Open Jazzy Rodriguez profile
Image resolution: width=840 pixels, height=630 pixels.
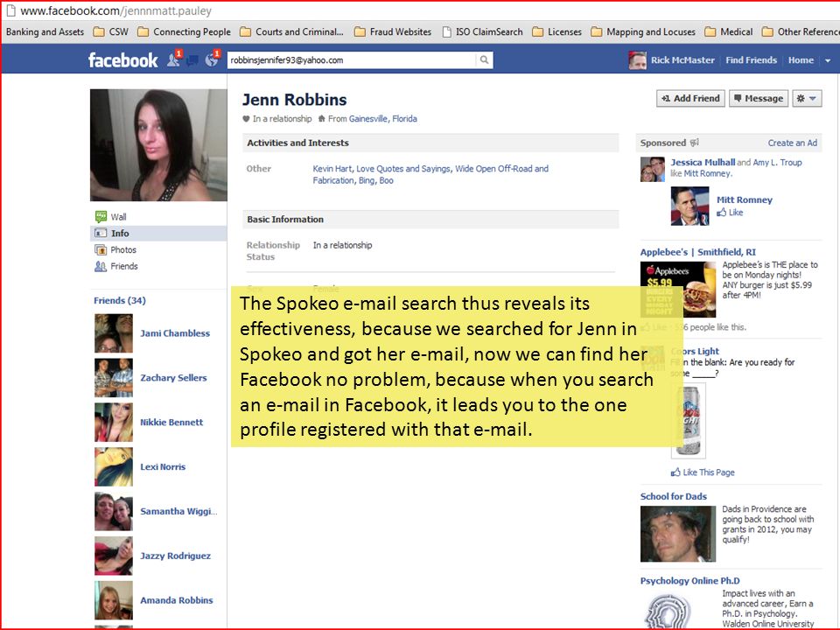175,556
